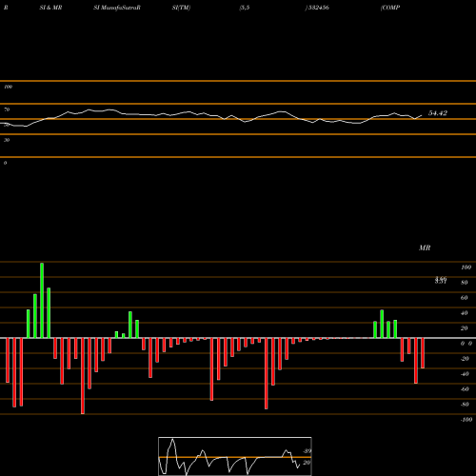476x476 pixels.
Task: Click the 'MR' panel title
Action: tap(425, 248)
